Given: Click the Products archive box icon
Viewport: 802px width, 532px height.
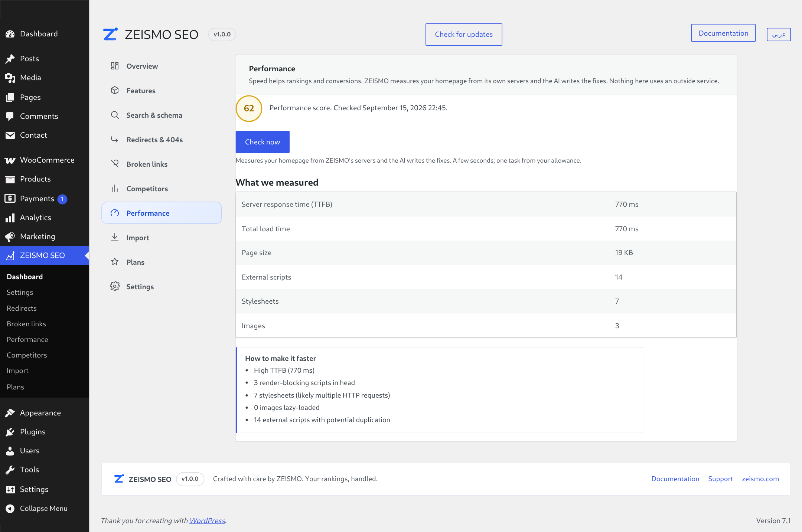Looking at the screenshot, I should point(10,179).
